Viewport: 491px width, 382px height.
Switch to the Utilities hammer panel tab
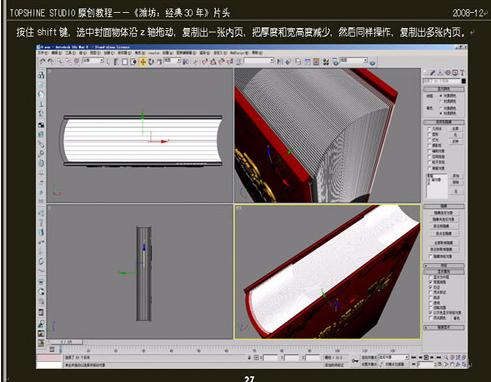[x=462, y=72]
